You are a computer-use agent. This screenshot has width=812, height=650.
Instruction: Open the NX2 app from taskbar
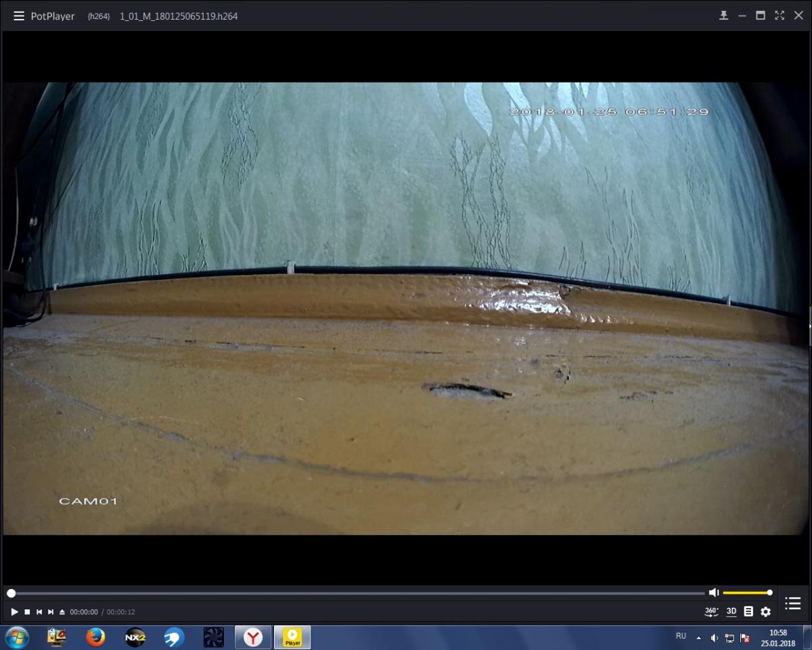click(135, 637)
